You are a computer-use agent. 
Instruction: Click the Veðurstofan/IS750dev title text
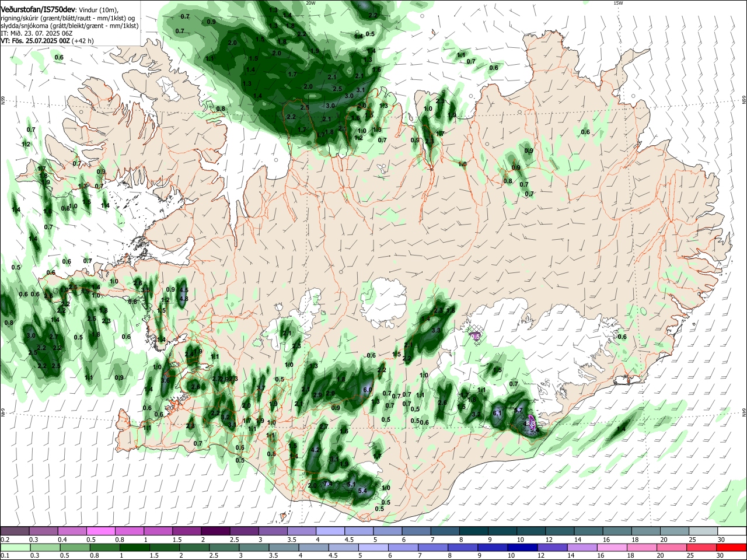(38, 9)
